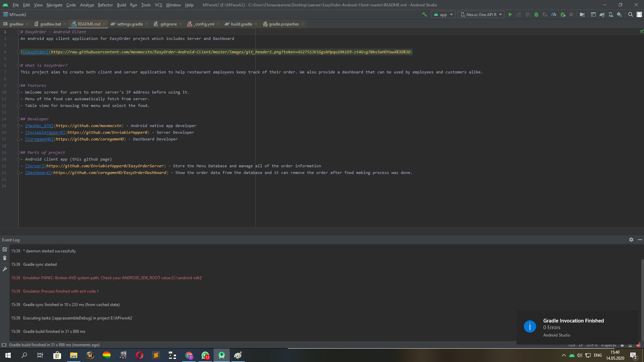Open the VCS menu

point(158,5)
